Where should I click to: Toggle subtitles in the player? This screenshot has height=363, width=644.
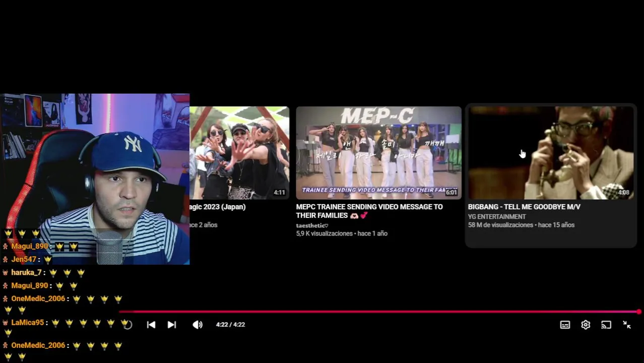[565, 325]
